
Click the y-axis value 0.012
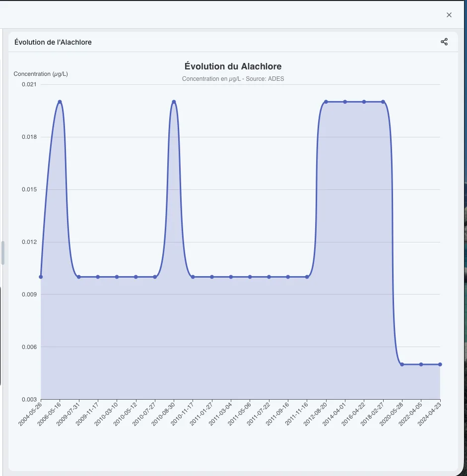29,242
